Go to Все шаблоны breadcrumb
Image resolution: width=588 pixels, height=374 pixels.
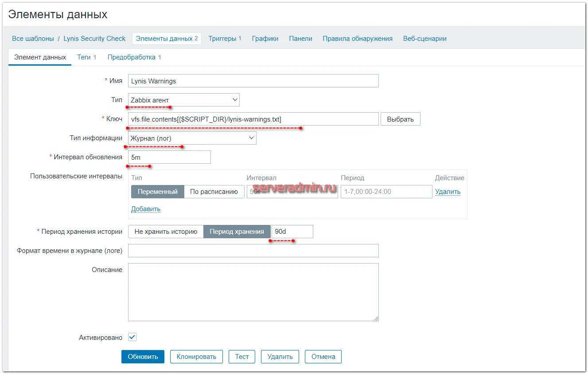33,39
